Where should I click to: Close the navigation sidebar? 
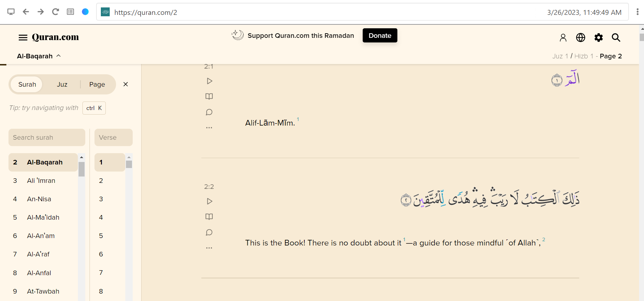pos(126,84)
